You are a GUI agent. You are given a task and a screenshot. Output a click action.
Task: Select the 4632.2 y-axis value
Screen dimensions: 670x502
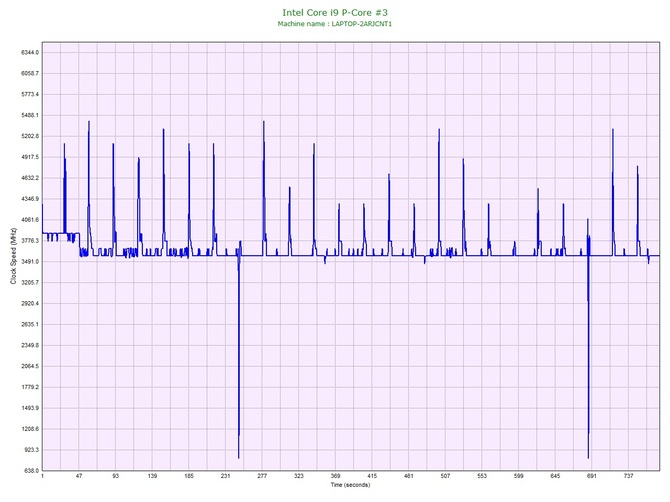(x=30, y=178)
